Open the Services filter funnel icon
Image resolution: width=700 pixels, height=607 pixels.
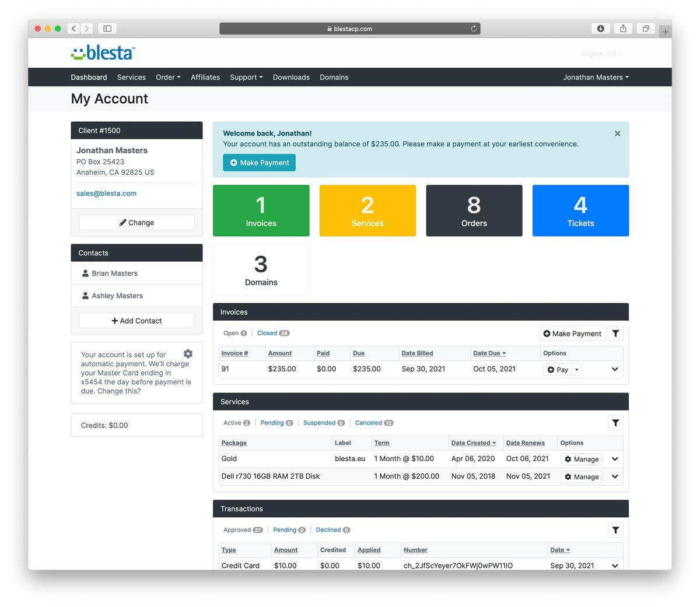click(x=615, y=423)
